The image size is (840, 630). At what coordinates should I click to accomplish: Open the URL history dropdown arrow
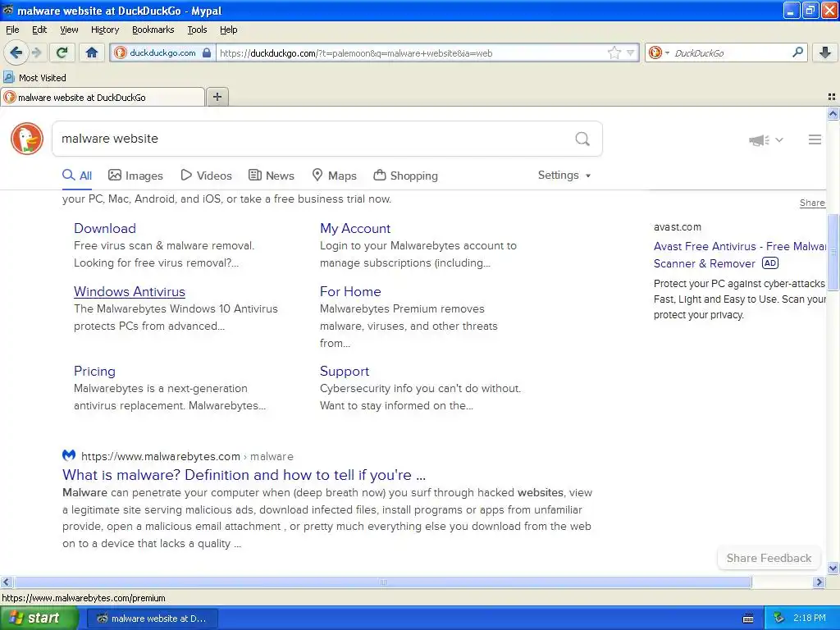pyautogui.click(x=631, y=52)
